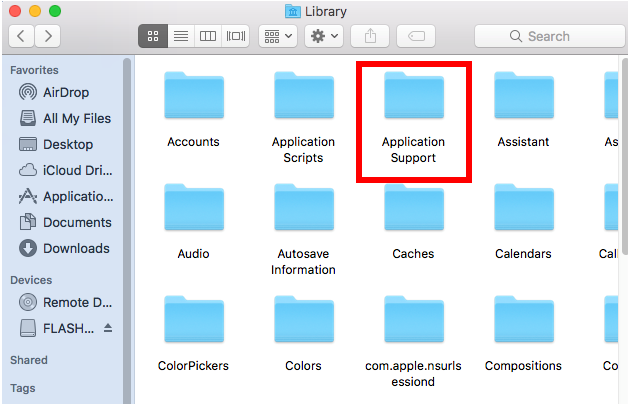This screenshot has width=628, height=404.
Task: Select the ColorPickers folder
Action: click(194, 334)
